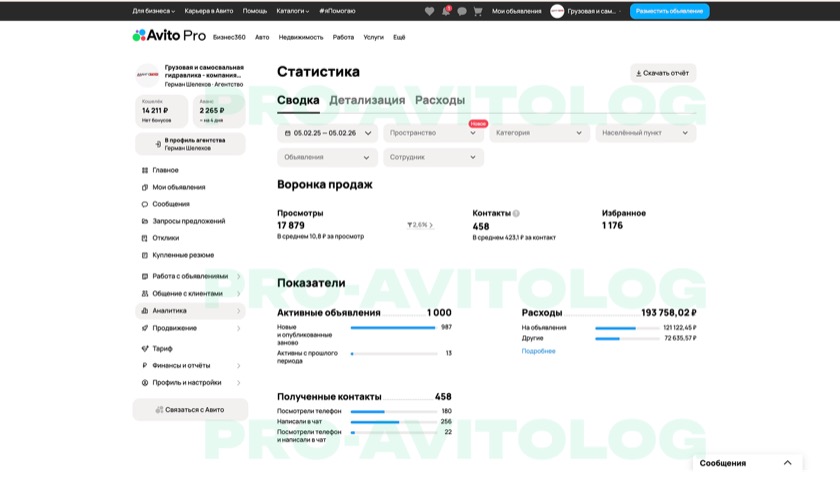Screen dimensions: 840x479
Task: Click the Главное grid icon
Action: tap(145, 170)
